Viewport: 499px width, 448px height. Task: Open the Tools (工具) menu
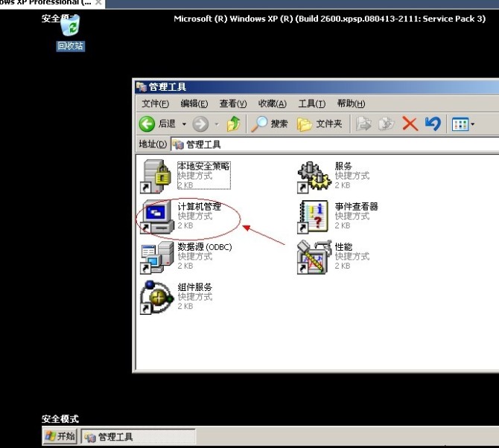point(312,103)
